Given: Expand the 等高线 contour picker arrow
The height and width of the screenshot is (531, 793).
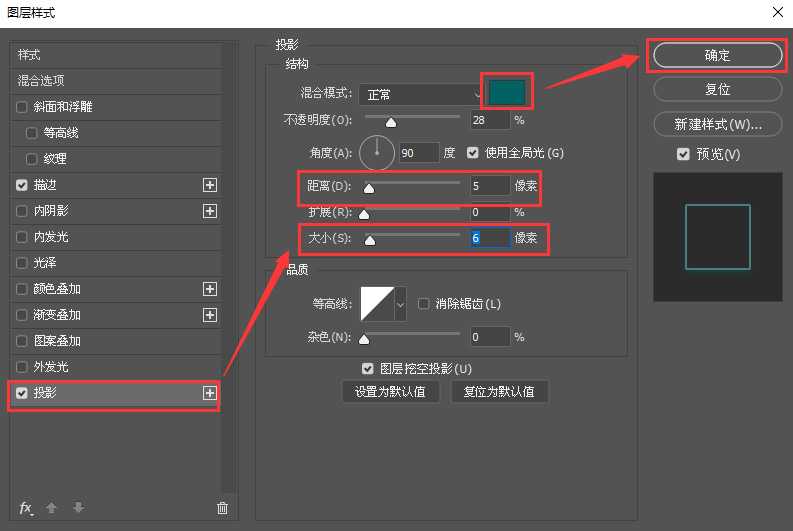Looking at the screenshot, I should pyautogui.click(x=401, y=304).
